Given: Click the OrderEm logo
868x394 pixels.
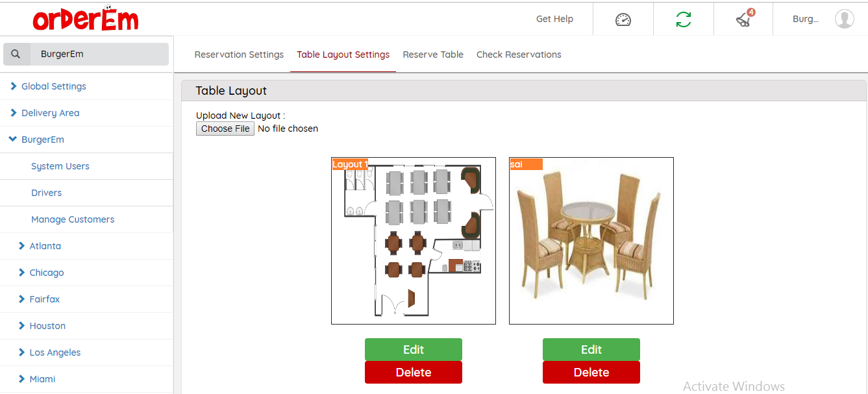Looking at the screenshot, I should coord(85,19).
